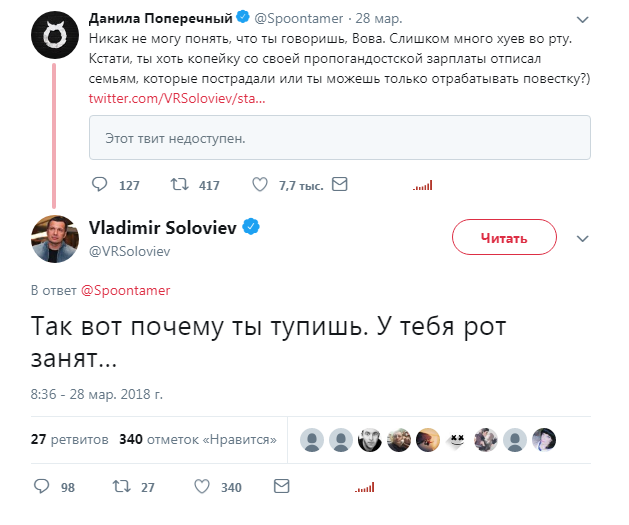Open the envelope icon under Soloviev's tweet
The height and width of the screenshot is (525, 629).
tap(282, 487)
